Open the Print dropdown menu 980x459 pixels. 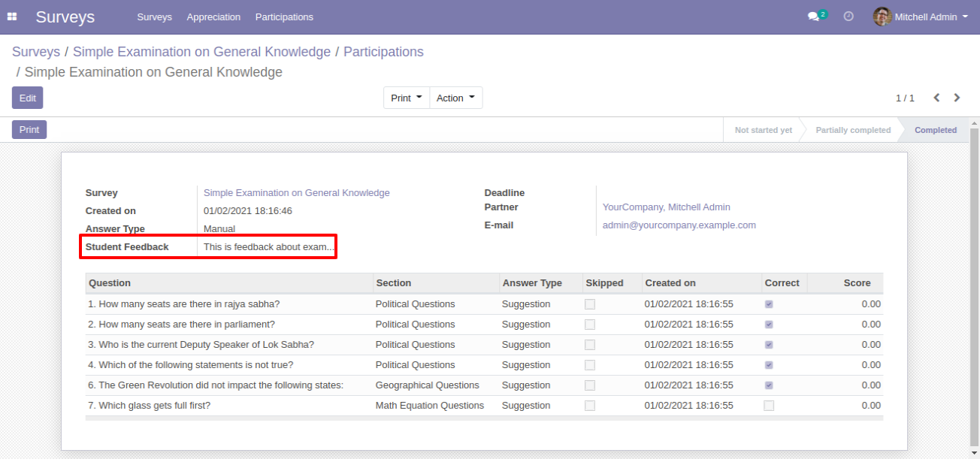pyautogui.click(x=407, y=98)
